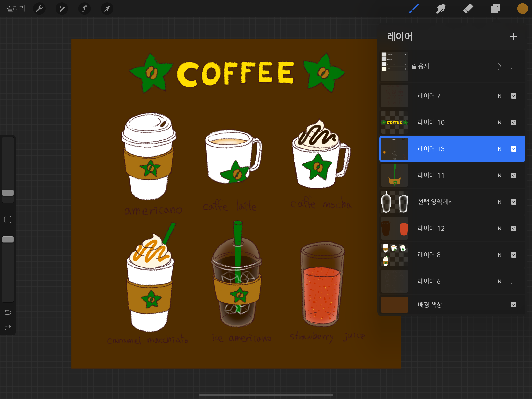Activate the Transform arrow tool

click(x=107, y=9)
